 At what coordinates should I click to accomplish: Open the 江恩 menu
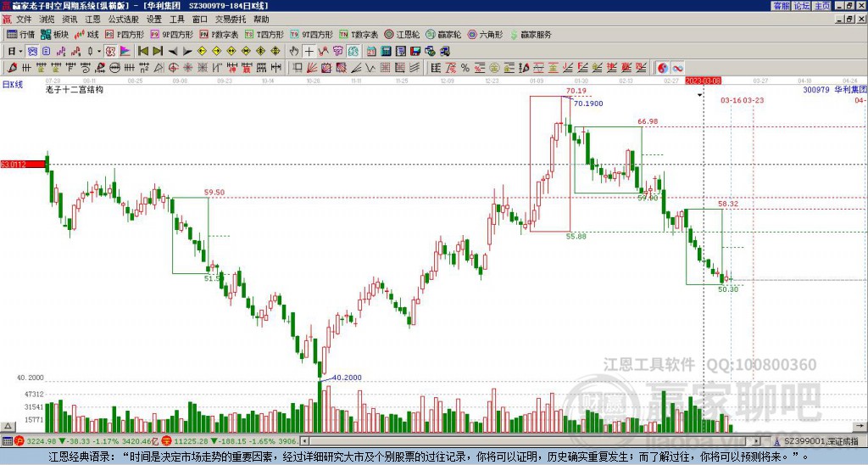pyautogui.click(x=92, y=20)
